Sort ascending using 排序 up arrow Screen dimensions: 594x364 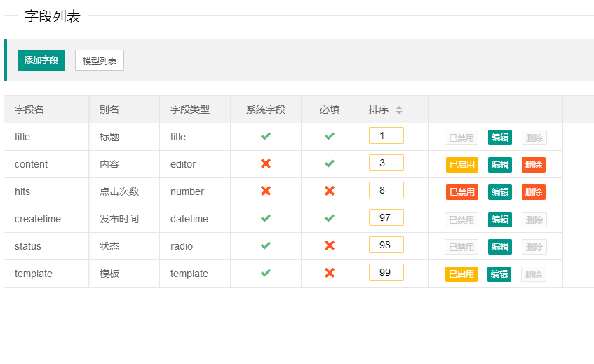(x=399, y=107)
